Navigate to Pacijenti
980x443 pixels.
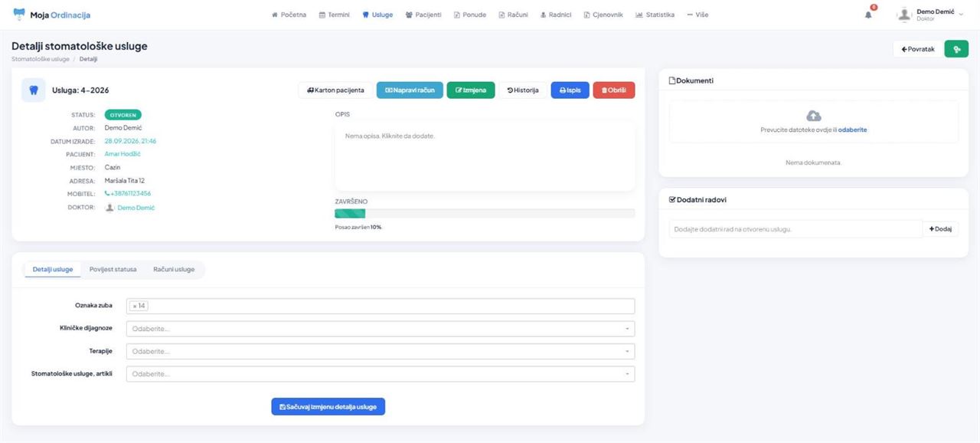[423, 15]
